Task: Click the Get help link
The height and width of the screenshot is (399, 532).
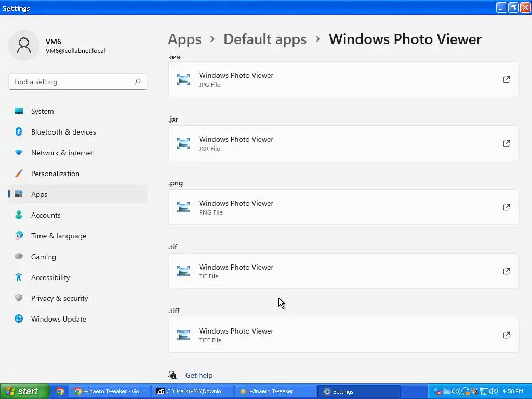Action: coord(199,375)
